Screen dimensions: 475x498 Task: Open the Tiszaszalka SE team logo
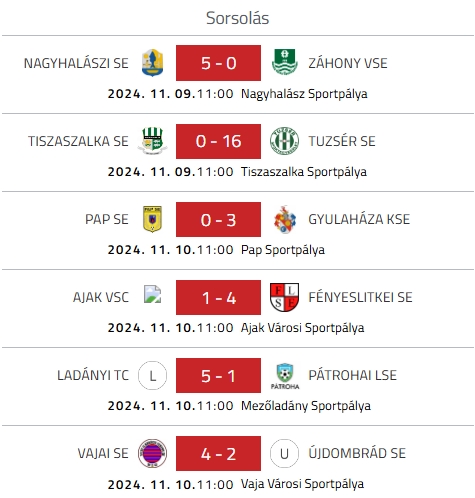coord(152,141)
